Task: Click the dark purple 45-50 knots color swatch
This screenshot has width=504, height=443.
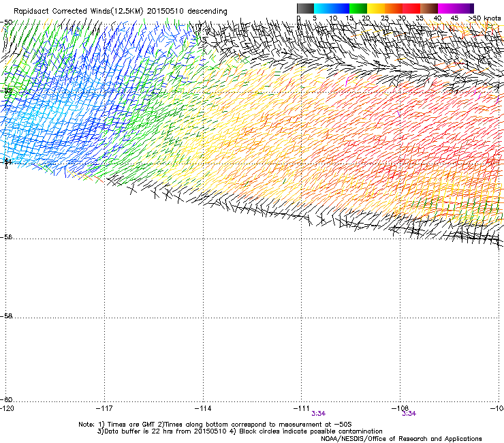Action: (x=464, y=8)
